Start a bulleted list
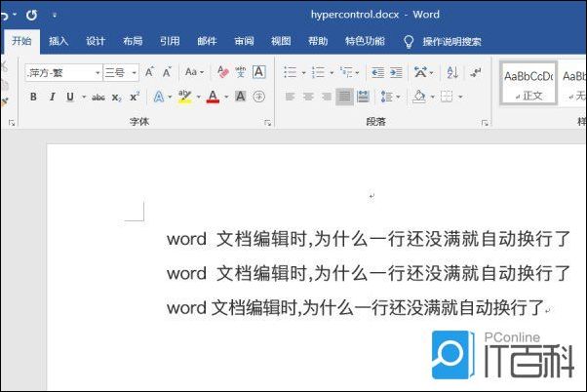 291,72
